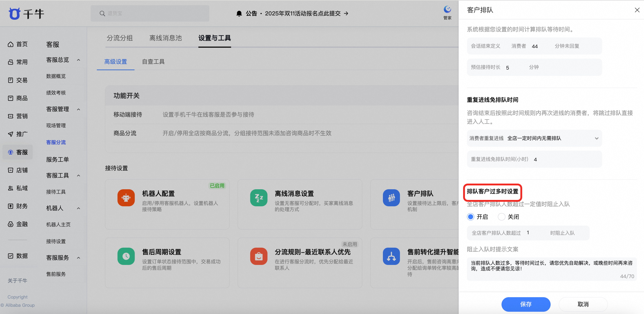Image resolution: width=644 pixels, height=314 pixels.
Task: Switch to the 自查工具 sub-tab
Action: click(x=153, y=62)
